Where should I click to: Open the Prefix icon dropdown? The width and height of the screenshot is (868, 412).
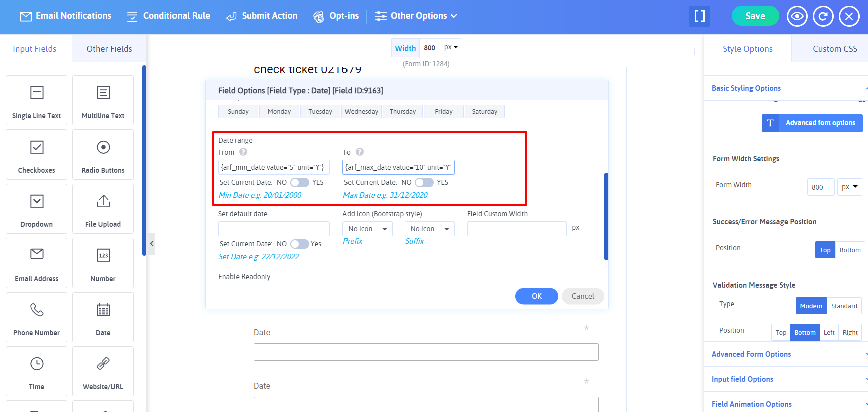coord(367,229)
